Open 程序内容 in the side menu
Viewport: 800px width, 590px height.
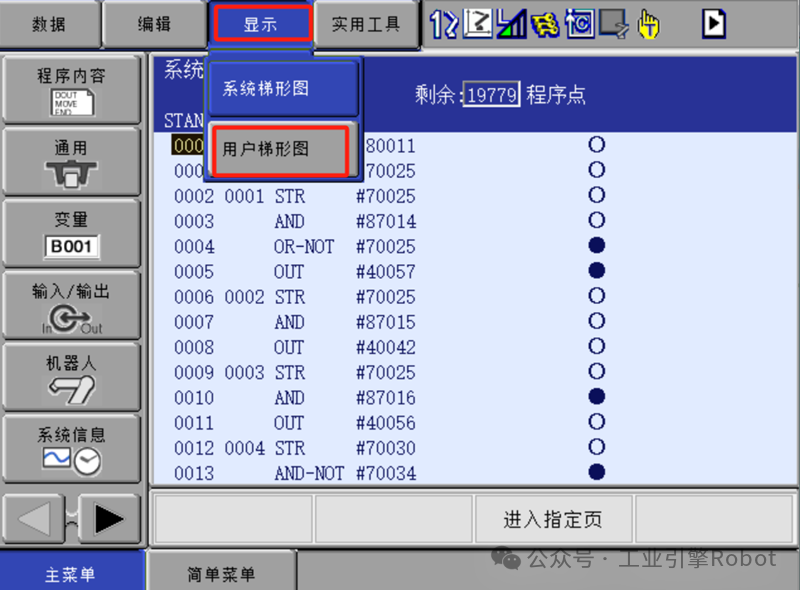tap(71, 90)
